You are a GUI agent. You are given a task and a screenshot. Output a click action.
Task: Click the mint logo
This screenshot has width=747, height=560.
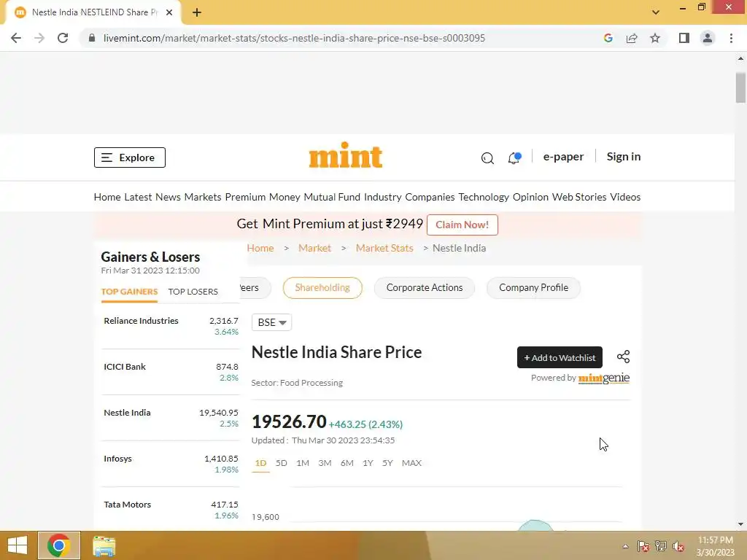tap(346, 155)
